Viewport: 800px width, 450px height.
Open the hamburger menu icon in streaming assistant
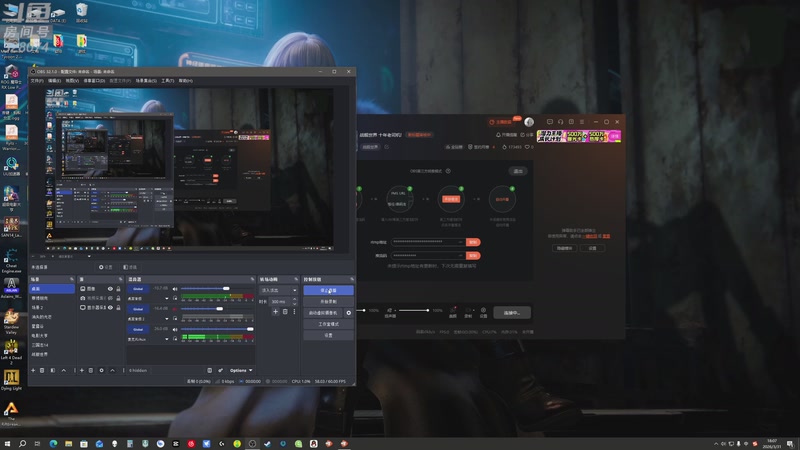tap(582, 122)
